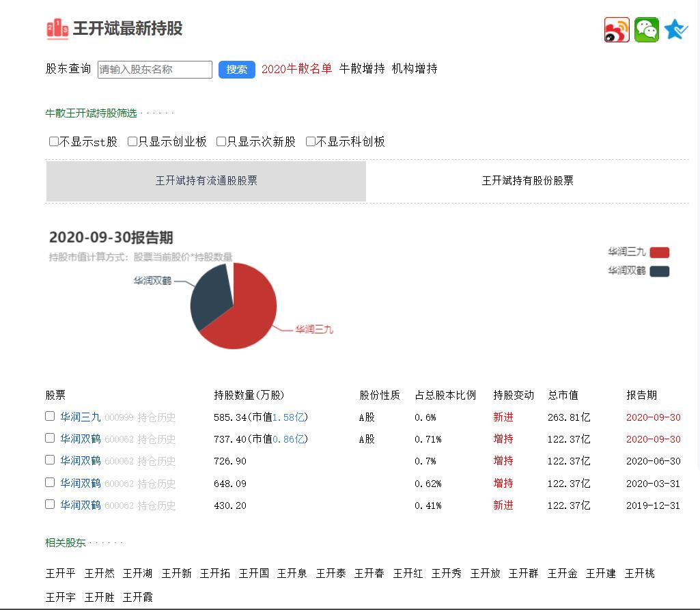Viewport: 700px width, 610px height.
Task: Click market value 1.58亿 link
Action: point(288,417)
